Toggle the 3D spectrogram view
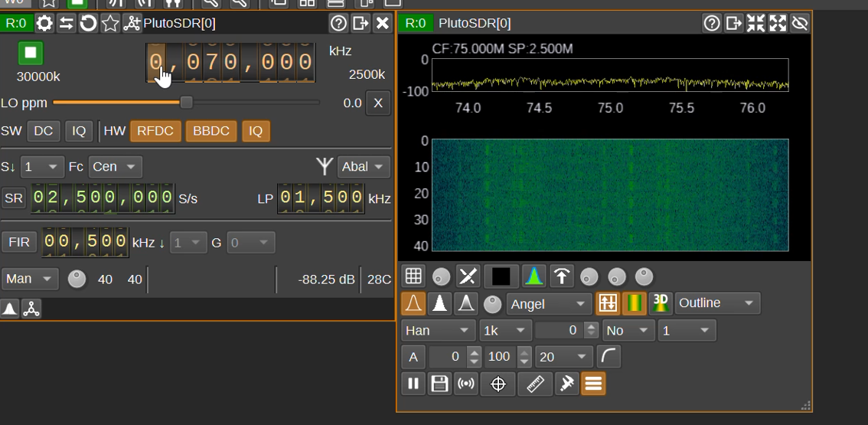Screen dimensions: 868x425 coord(661,303)
